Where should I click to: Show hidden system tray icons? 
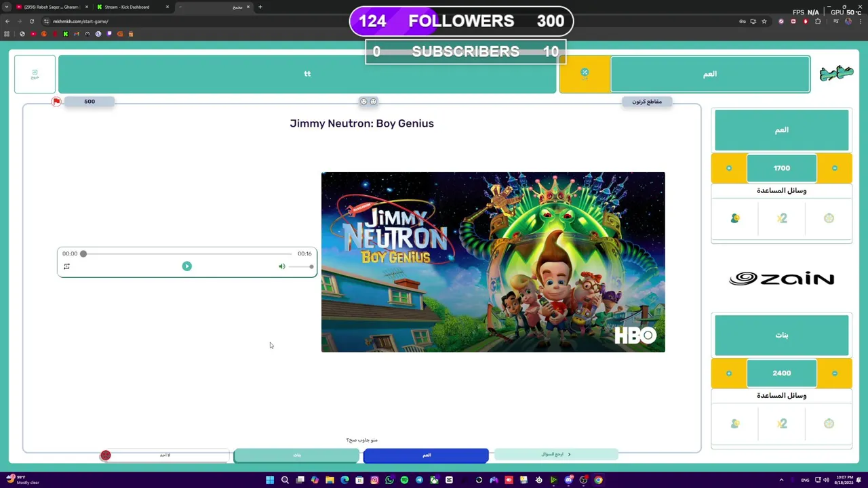tap(781, 480)
